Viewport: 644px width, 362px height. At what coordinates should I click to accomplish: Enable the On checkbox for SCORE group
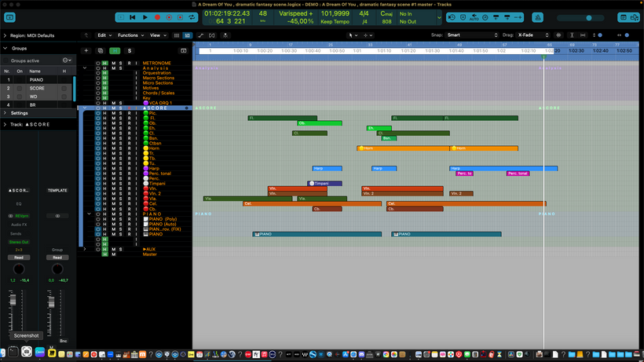click(x=20, y=88)
